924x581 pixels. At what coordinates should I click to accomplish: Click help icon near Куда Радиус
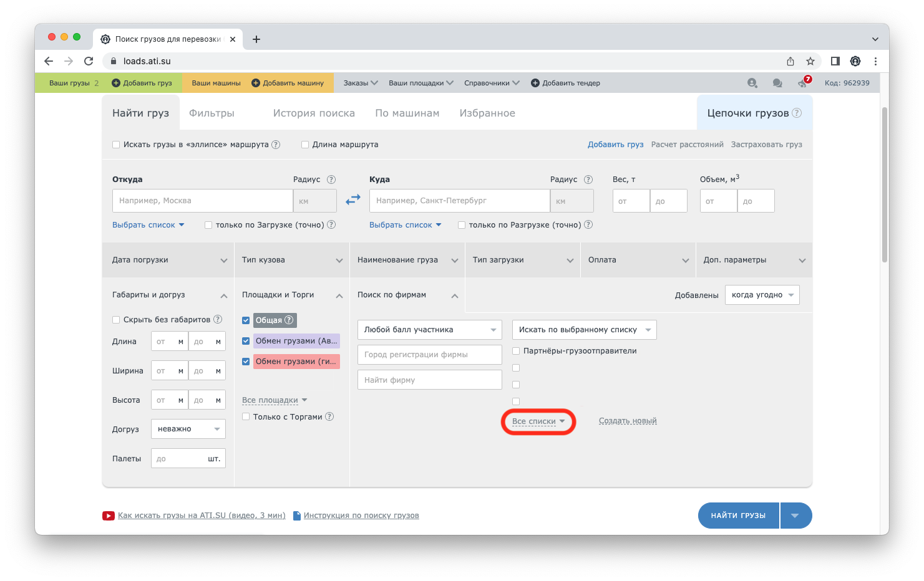(588, 180)
